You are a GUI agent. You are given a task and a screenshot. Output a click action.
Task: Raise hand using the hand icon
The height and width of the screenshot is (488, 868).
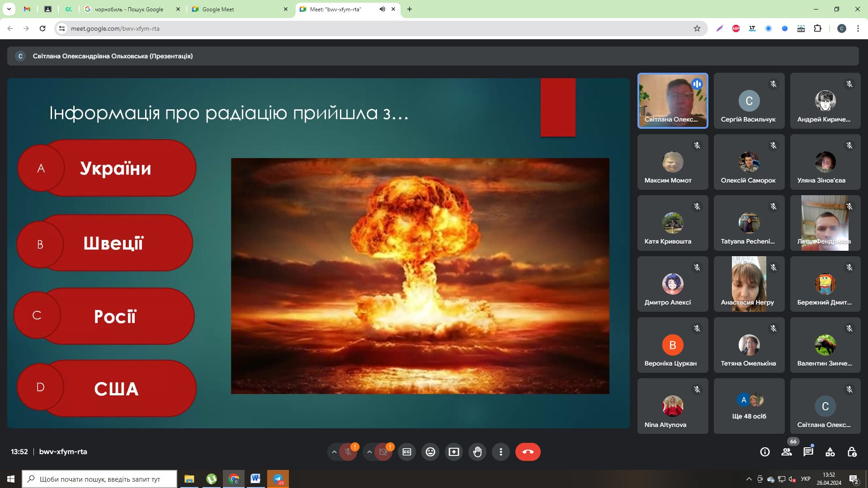(x=477, y=452)
